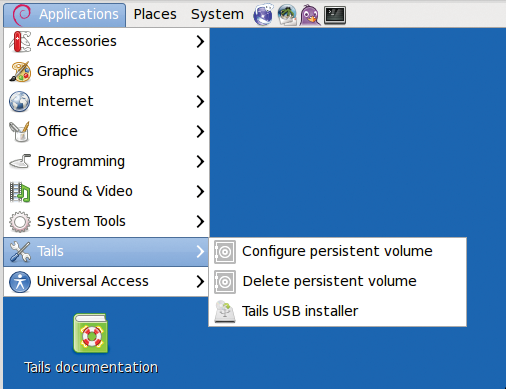Open the Internet category
506x389 pixels.
pyautogui.click(x=106, y=101)
